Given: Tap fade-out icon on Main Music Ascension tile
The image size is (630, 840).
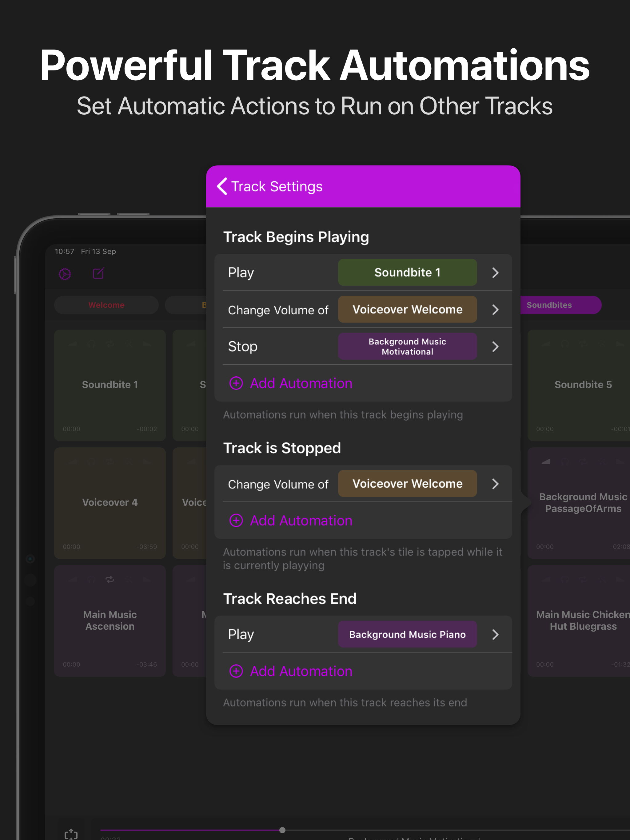Looking at the screenshot, I should (147, 580).
